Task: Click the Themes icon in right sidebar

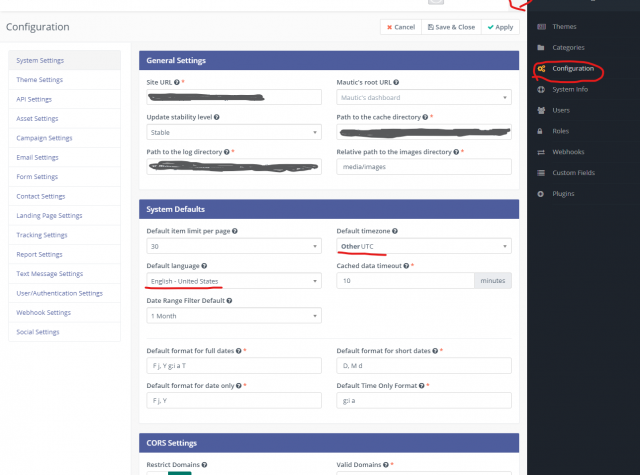Action: tap(541, 27)
